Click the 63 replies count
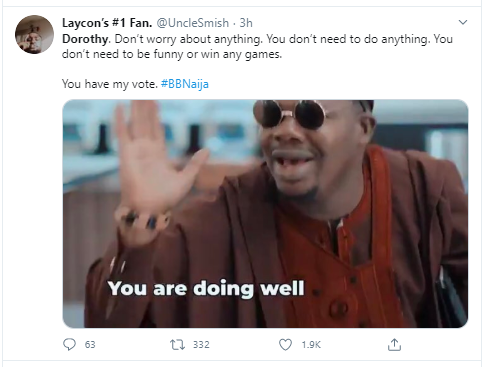The height and width of the screenshot is (367, 483). [90, 344]
